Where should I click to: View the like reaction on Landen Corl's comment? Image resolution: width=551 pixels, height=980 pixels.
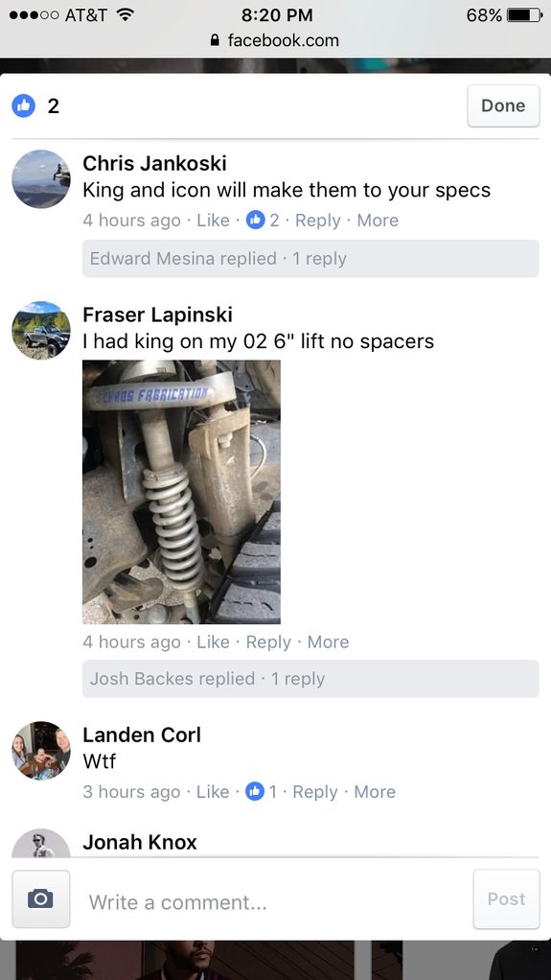(262, 791)
